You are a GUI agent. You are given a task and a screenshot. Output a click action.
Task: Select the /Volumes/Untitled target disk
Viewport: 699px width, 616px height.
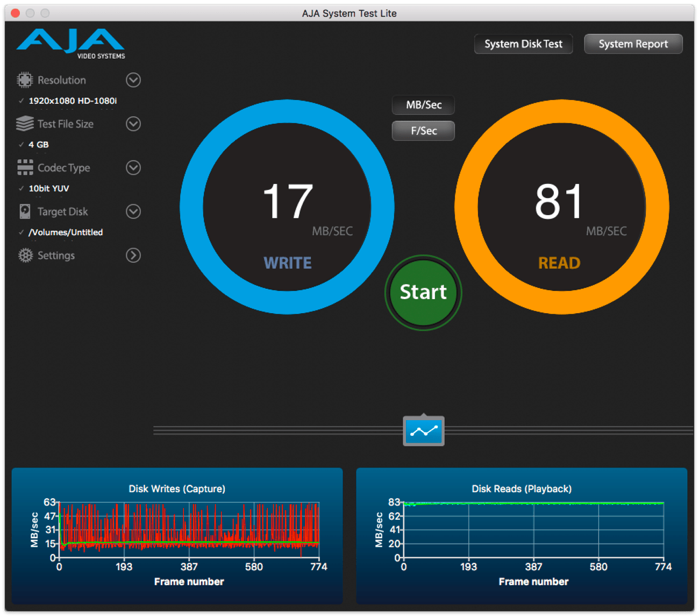click(66, 232)
